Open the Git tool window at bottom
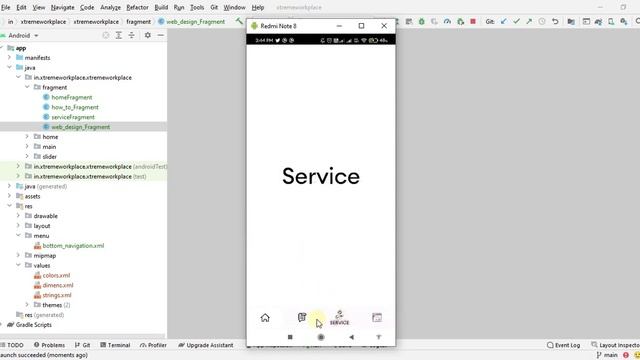Image resolution: width=640 pixels, height=360 pixels. pyautogui.click(x=83, y=345)
